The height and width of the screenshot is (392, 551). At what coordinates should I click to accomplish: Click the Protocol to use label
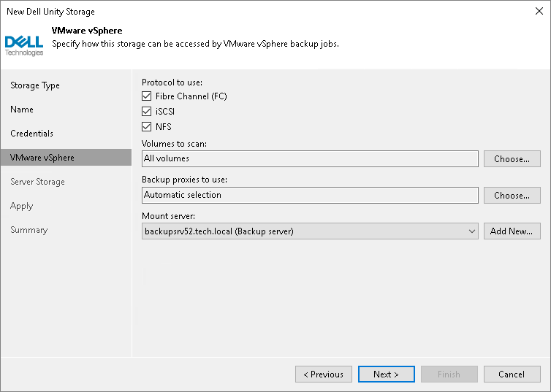pyautogui.click(x=172, y=82)
